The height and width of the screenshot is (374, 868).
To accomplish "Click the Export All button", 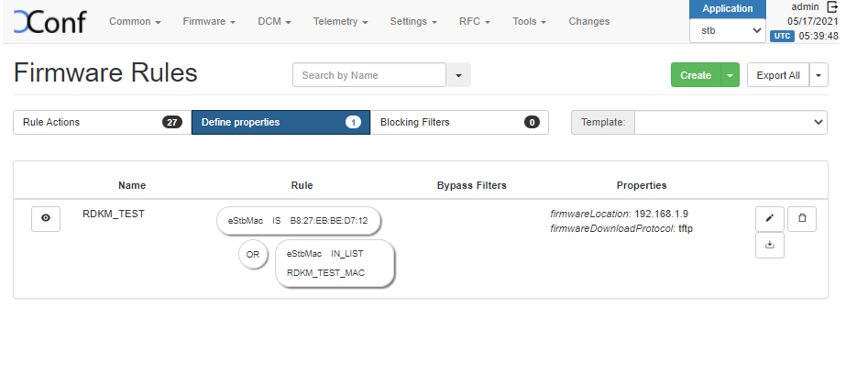I will pyautogui.click(x=777, y=75).
